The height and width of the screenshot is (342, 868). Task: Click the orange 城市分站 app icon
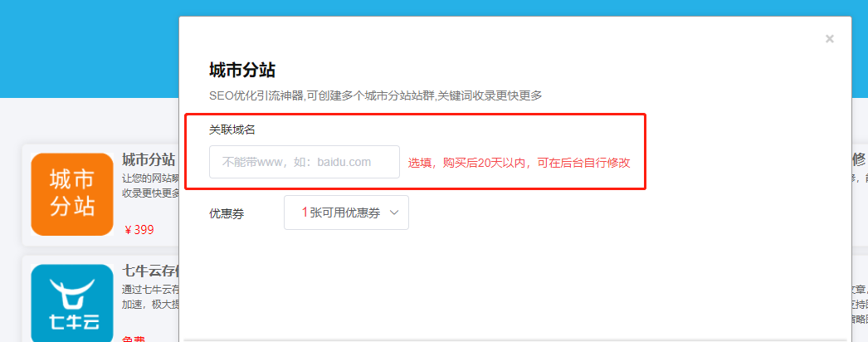pos(72,194)
